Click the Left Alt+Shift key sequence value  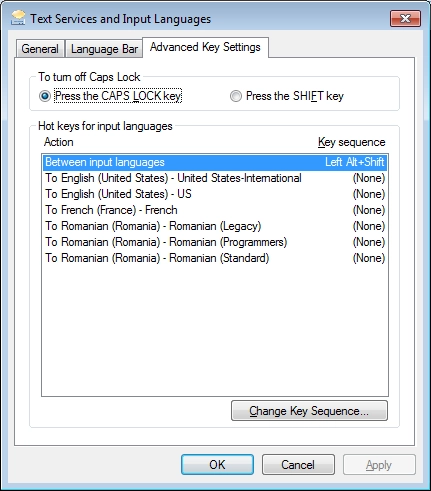coord(355,162)
